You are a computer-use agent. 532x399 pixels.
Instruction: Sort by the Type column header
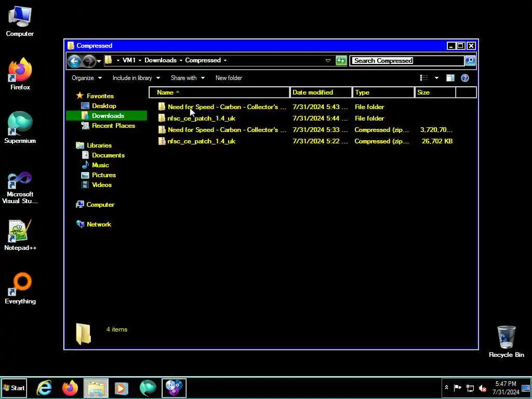(x=383, y=92)
